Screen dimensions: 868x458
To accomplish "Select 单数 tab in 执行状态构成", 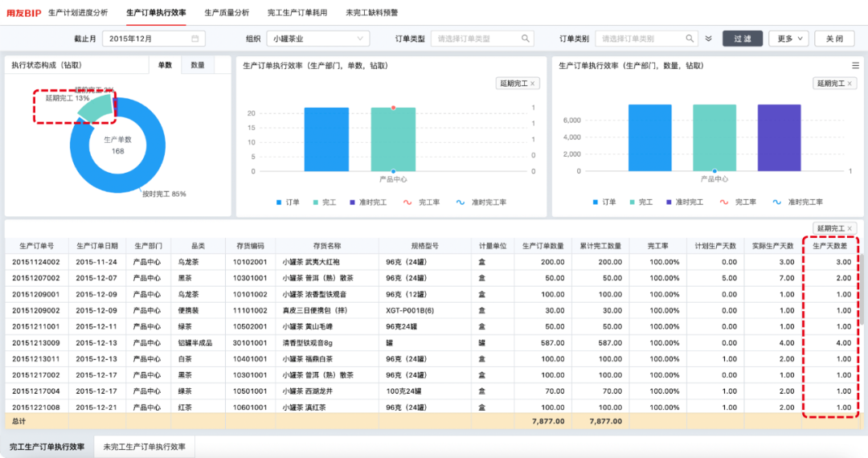I will click(x=165, y=65).
